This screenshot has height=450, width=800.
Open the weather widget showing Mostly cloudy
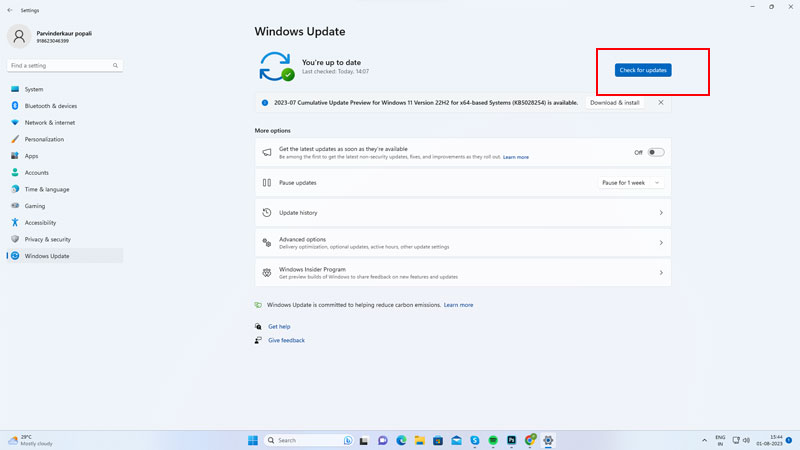coord(31,440)
